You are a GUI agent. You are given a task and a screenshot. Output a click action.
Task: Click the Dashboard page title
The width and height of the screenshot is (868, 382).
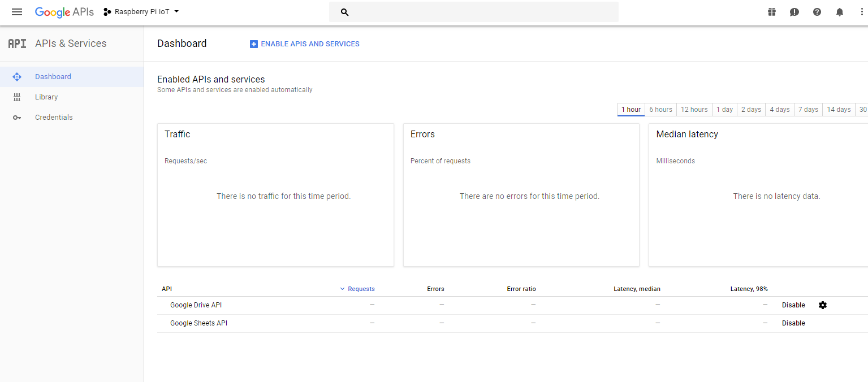point(182,44)
